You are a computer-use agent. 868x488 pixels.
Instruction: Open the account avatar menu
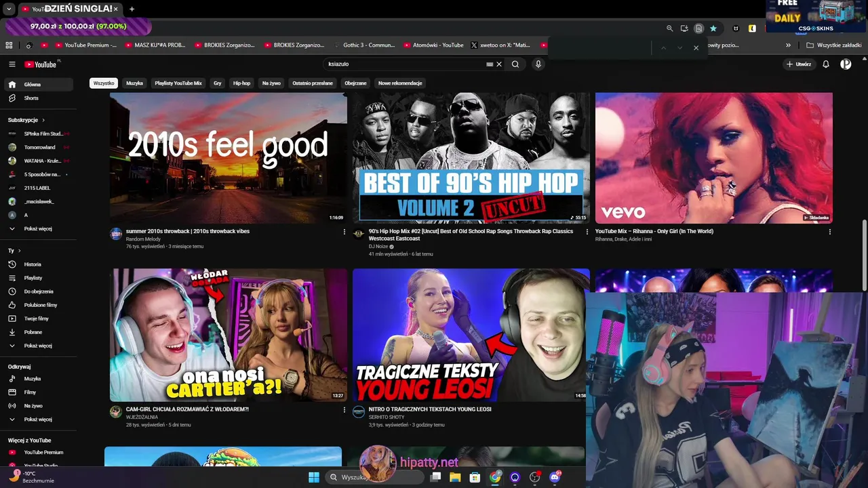click(x=846, y=64)
